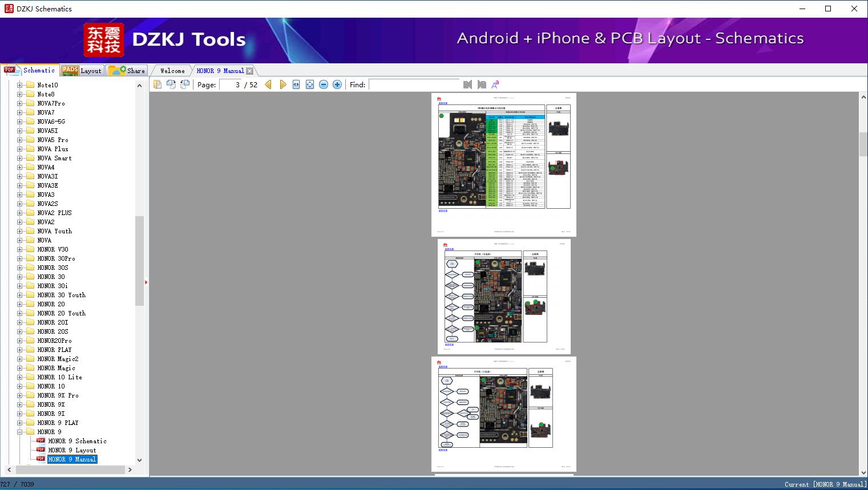Click the PDF icon of HONOR 9 Layout
868x490 pixels.
pyautogui.click(x=41, y=450)
